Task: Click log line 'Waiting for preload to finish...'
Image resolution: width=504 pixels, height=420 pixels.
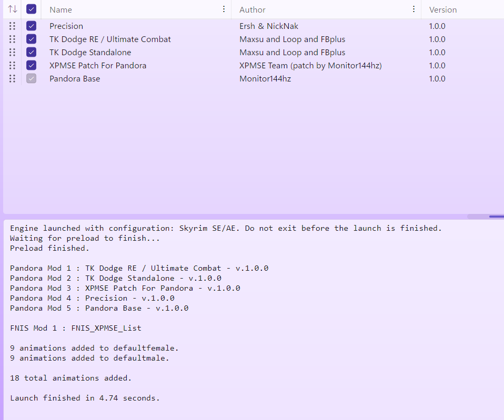Action: click(85, 238)
